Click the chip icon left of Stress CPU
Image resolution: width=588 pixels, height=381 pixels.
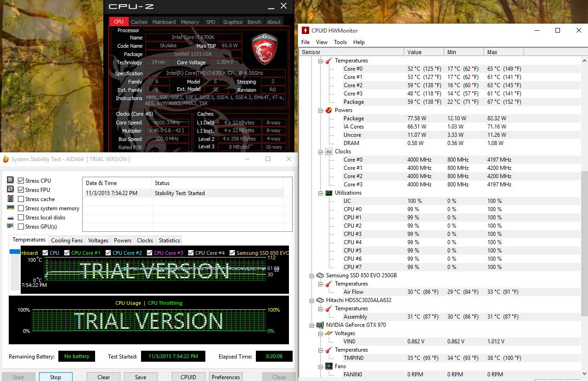tap(11, 180)
